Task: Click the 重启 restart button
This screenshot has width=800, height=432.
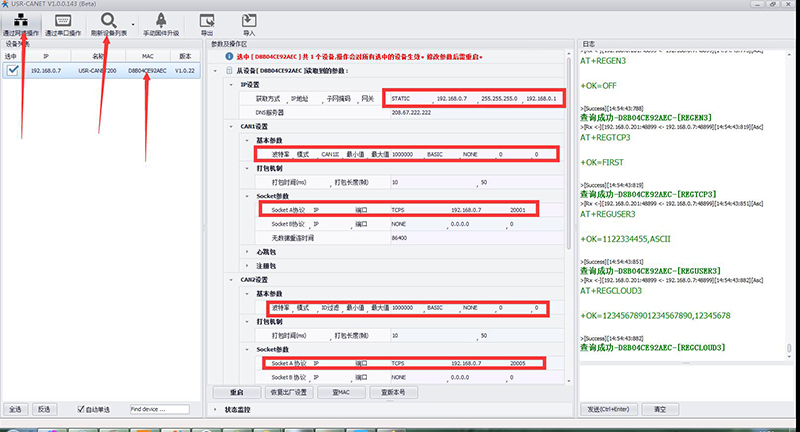Action: coord(238,391)
